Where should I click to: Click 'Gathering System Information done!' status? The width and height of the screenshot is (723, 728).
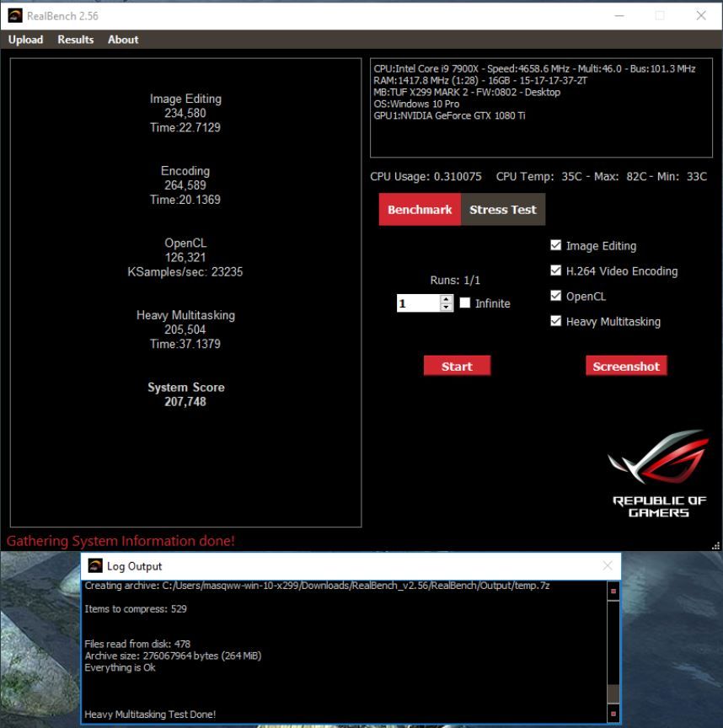click(x=121, y=541)
